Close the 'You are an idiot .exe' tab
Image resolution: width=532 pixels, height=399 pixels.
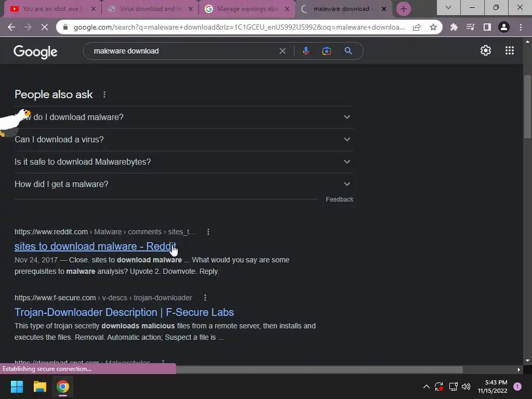coord(94,9)
